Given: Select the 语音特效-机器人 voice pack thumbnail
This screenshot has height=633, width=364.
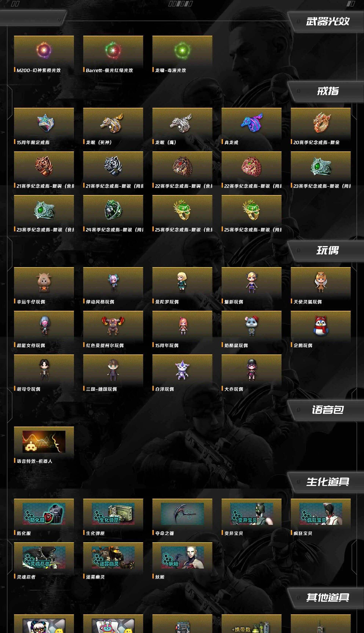Looking at the screenshot, I should pos(44,442).
